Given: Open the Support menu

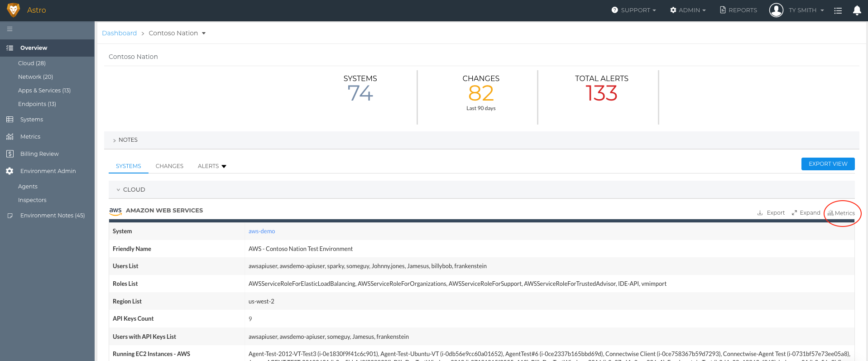Looking at the screenshot, I should point(633,10).
